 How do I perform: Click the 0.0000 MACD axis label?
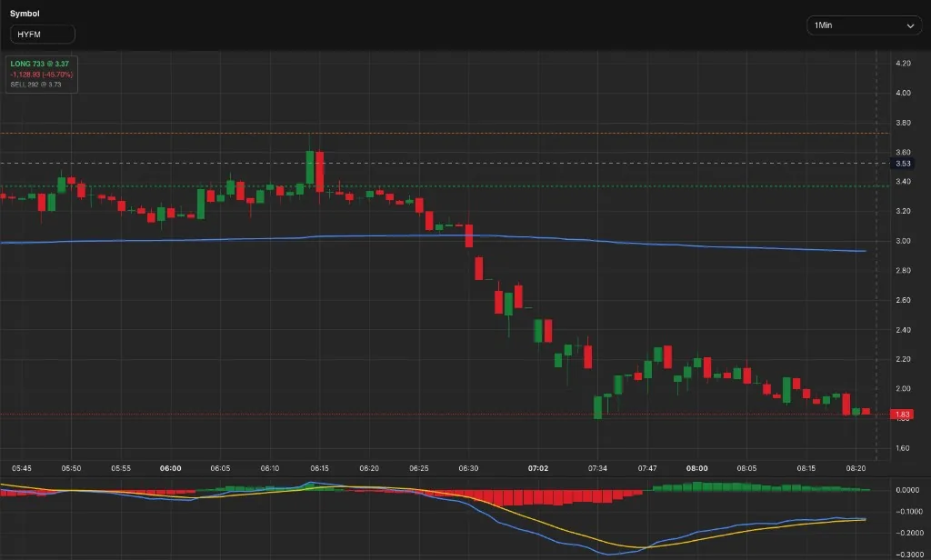click(907, 491)
